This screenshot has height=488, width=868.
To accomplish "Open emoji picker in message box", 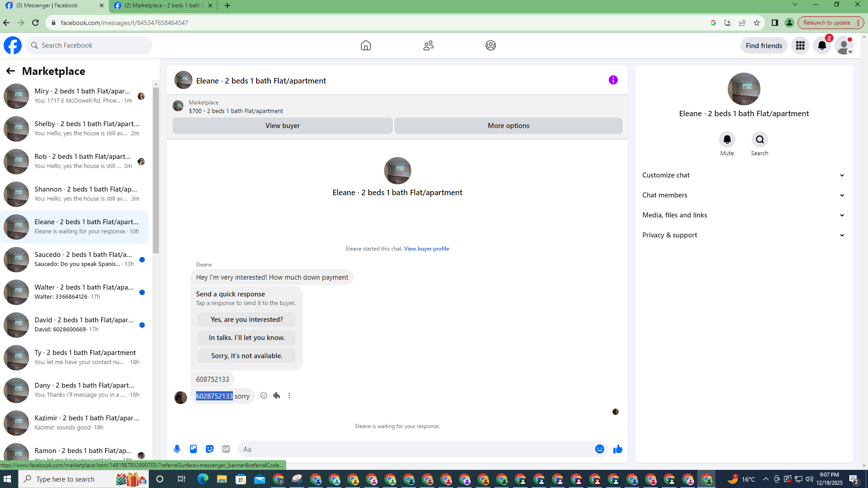I will [x=599, y=449].
